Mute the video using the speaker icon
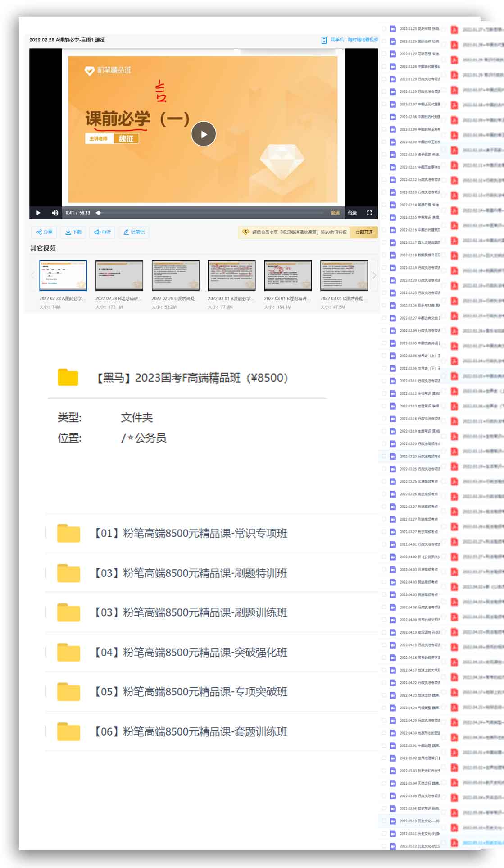 tap(55, 213)
